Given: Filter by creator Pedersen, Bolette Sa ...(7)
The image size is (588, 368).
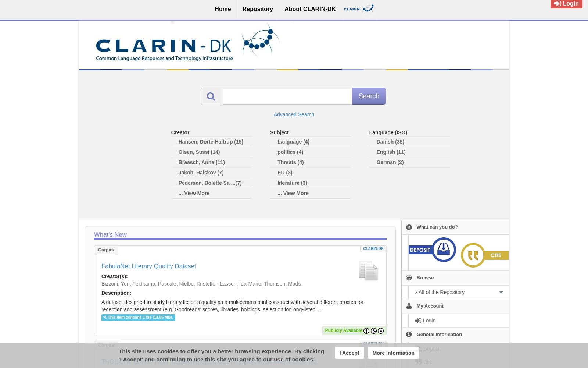Looking at the screenshot, I should click(x=210, y=183).
